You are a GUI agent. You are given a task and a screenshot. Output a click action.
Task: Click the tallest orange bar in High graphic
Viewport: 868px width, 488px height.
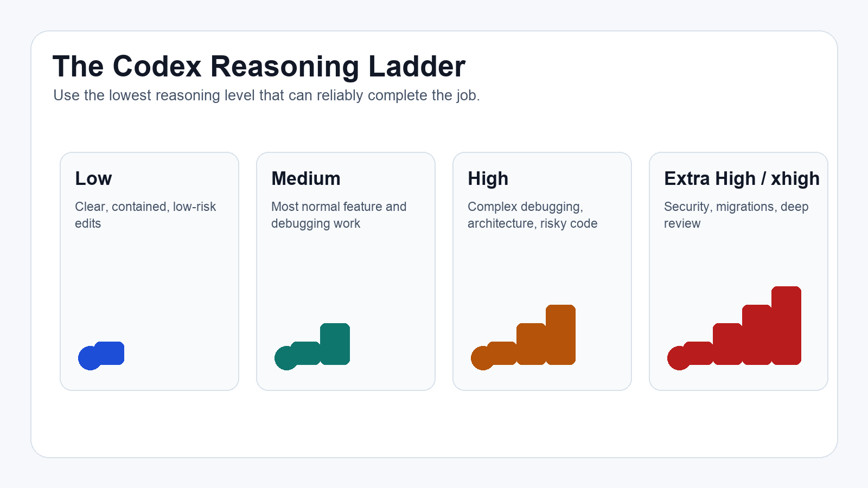point(561,335)
